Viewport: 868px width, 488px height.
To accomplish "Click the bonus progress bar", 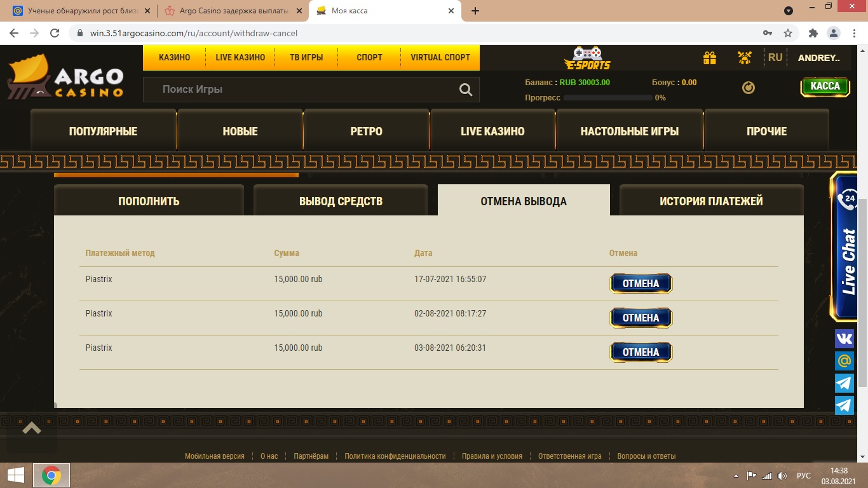I will pos(608,98).
